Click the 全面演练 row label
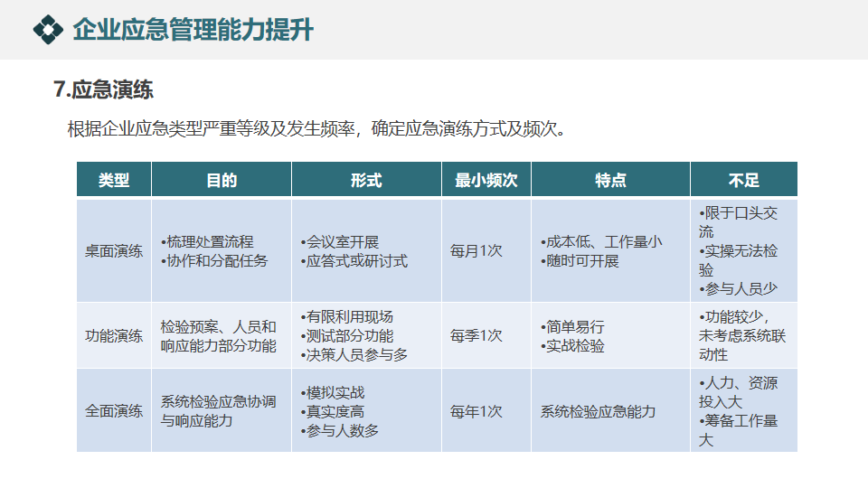 coord(114,410)
